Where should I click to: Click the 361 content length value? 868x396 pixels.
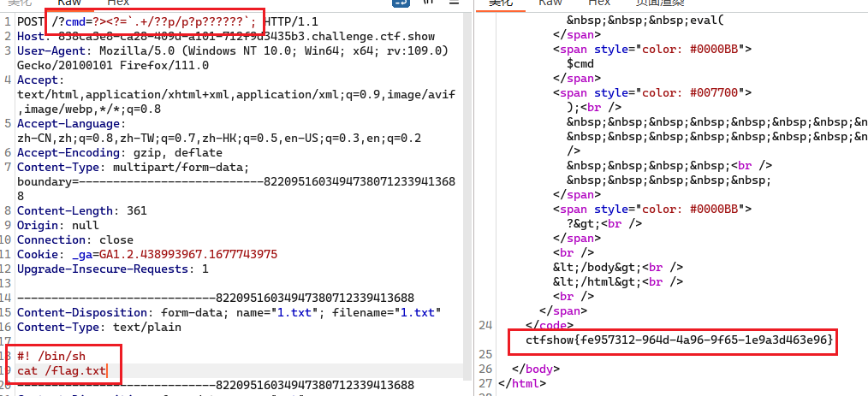coord(137,210)
